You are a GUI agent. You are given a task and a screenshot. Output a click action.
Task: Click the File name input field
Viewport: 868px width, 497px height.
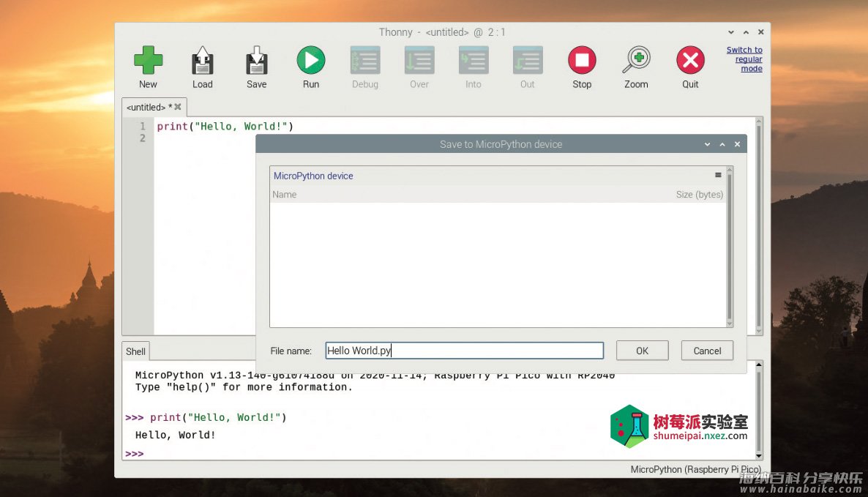465,351
